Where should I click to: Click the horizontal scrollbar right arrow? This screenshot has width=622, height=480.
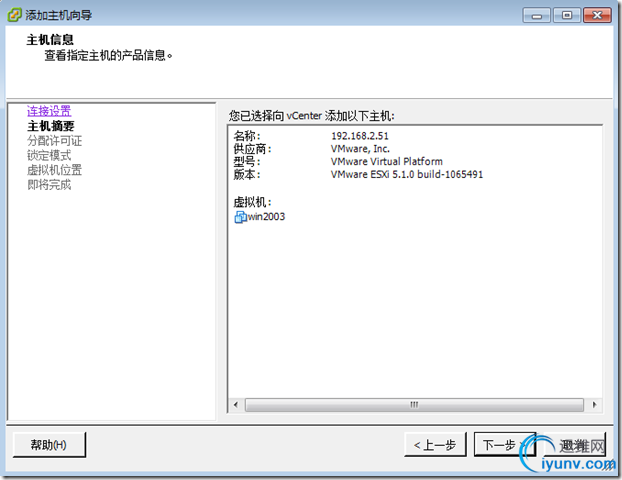click(x=594, y=405)
